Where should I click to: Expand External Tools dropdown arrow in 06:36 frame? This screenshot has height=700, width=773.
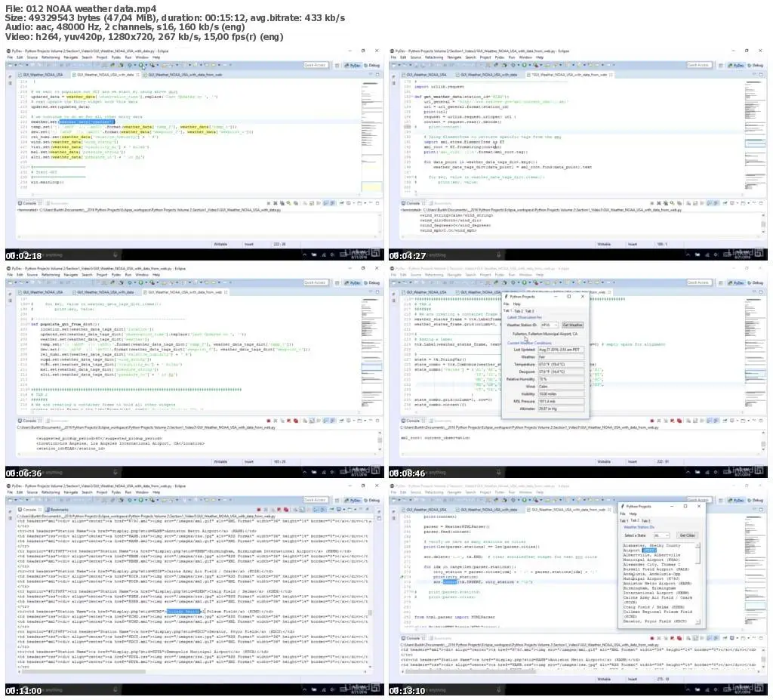point(157,282)
